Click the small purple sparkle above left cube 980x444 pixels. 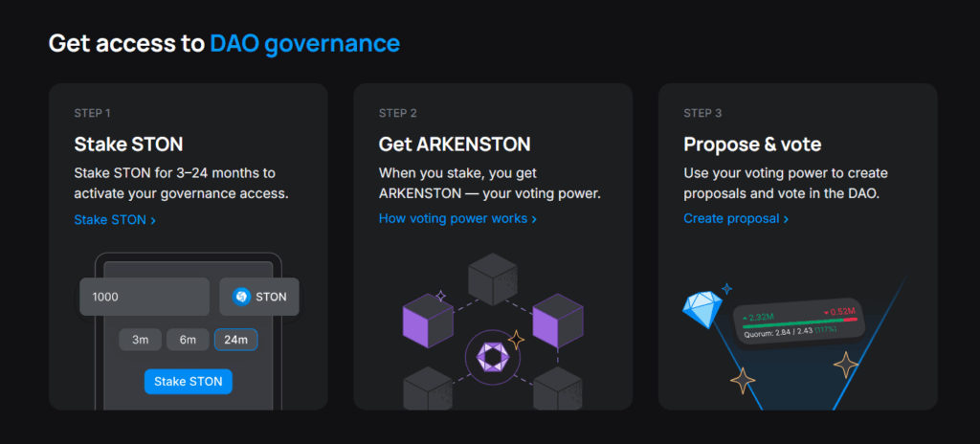tap(441, 296)
